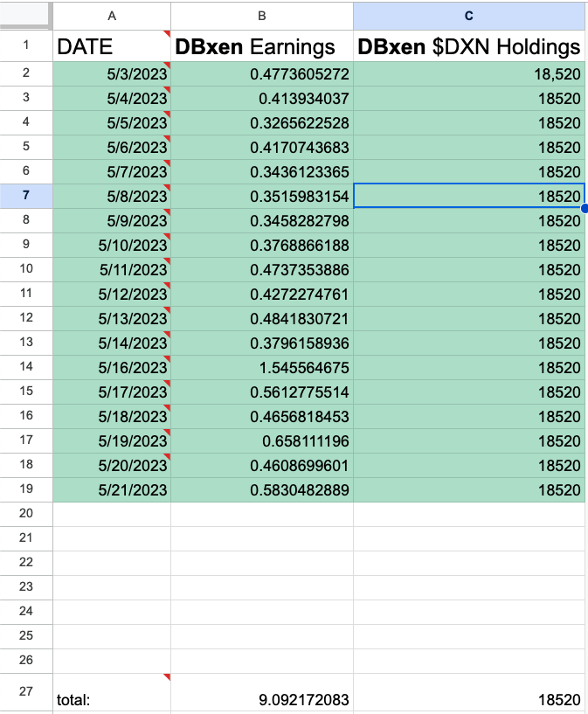Select date cell 5/12/2023
This screenshot has height=714, width=588.
[112, 295]
